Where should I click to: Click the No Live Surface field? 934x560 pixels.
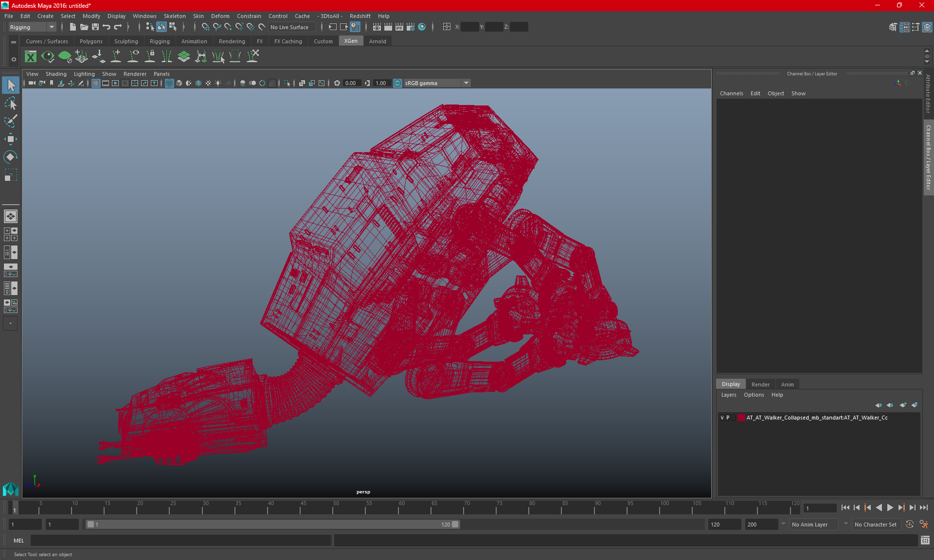pyautogui.click(x=292, y=27)
